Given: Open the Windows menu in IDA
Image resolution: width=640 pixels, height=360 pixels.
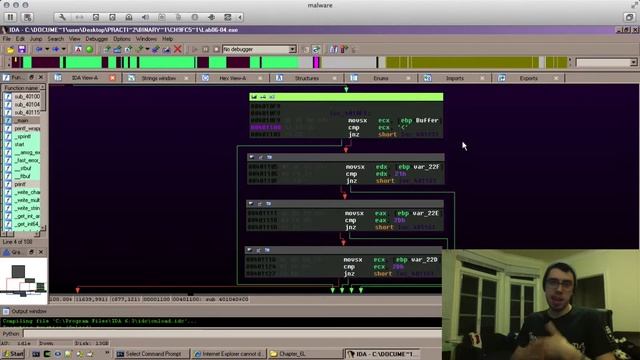Looking at the screenshot, I should pyautogui.click(x=146, y=39).
